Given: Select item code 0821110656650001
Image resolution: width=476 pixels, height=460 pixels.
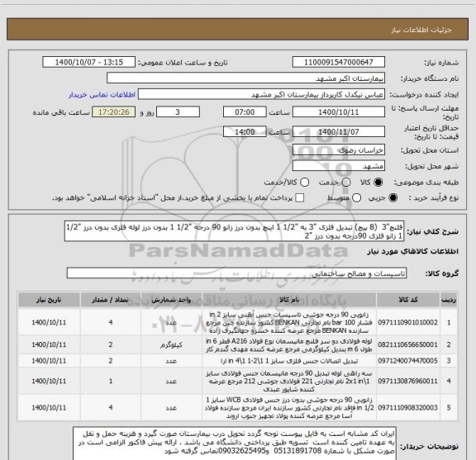Looking at the screenshot, I should click(x=408, y=344).
